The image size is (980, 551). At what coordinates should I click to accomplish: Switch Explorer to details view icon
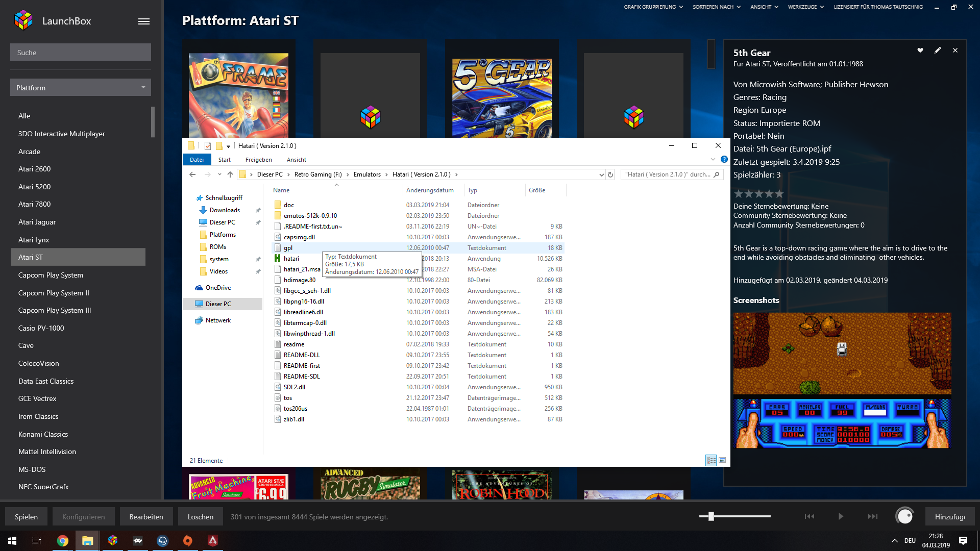pyautogui.click(x=711, y=460)
